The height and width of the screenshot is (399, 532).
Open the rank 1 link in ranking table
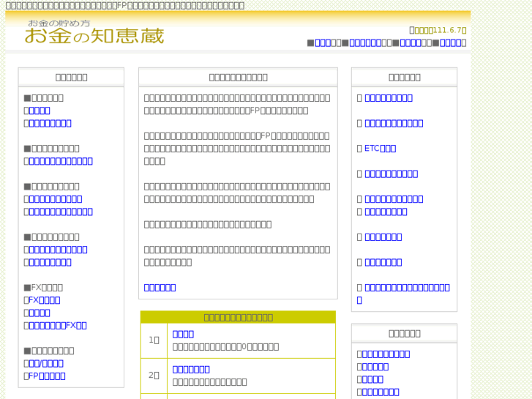point(183,334)
